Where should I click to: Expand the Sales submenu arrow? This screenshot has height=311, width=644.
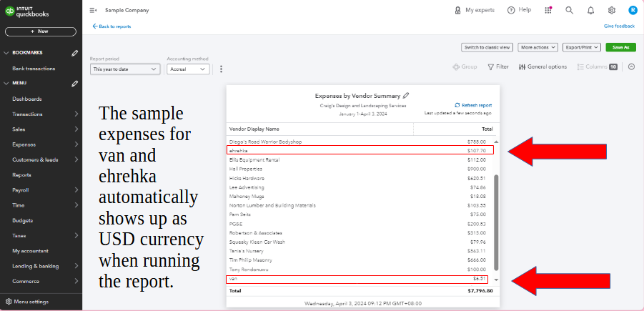point(76,129)
